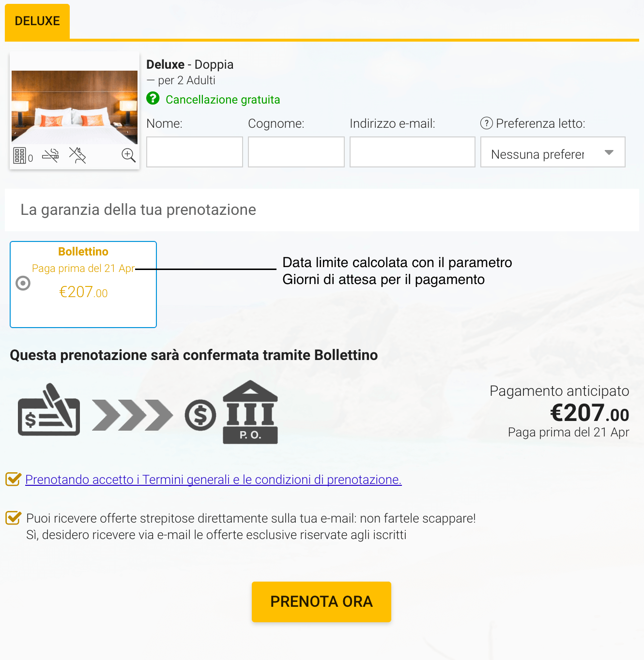Click the no-smoking icon under room photo
Viewport: 644px width, 660px height.
[50, 155]
